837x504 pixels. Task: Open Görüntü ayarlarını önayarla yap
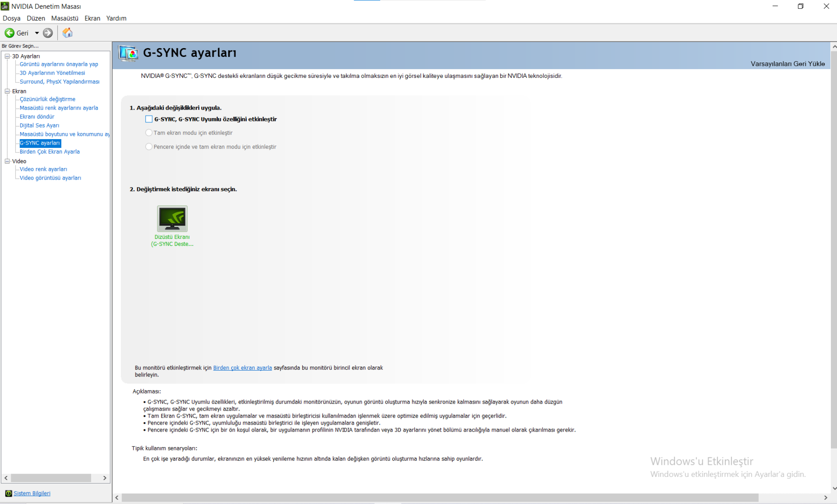[59, 64]
